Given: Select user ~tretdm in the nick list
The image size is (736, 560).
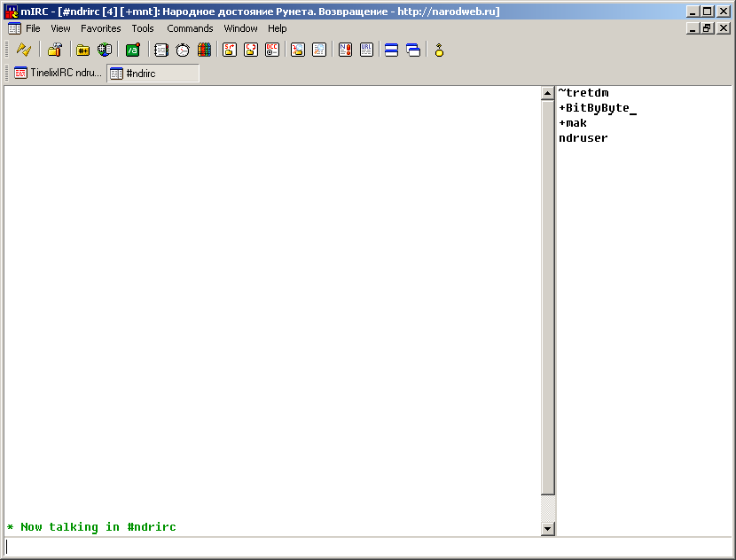Looking at the screenshot, I should point(583,93).
